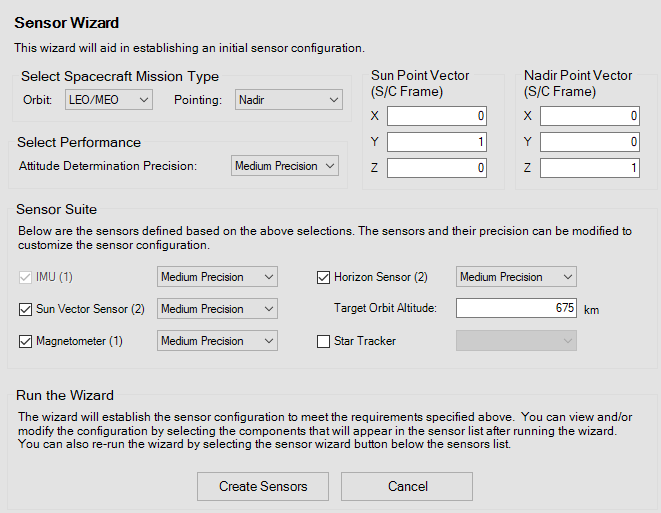Click Nadir Point Vector Z field

tap(589, 168)
